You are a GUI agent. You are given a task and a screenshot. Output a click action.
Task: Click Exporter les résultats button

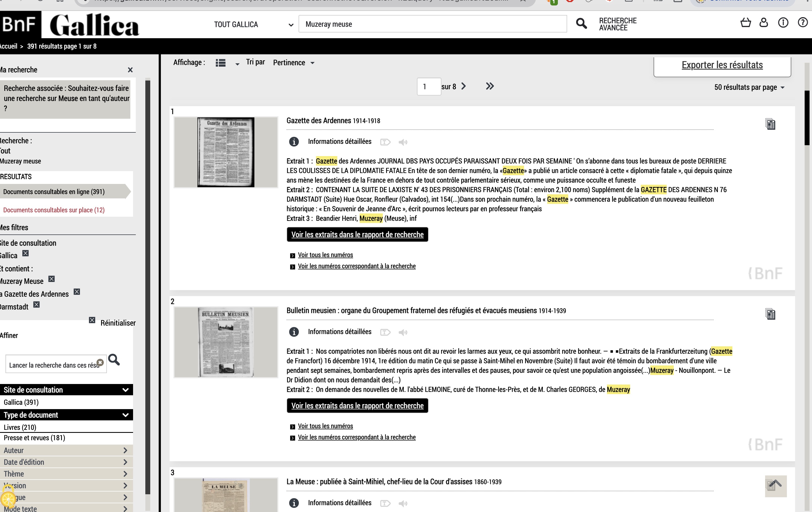[722, 65]
